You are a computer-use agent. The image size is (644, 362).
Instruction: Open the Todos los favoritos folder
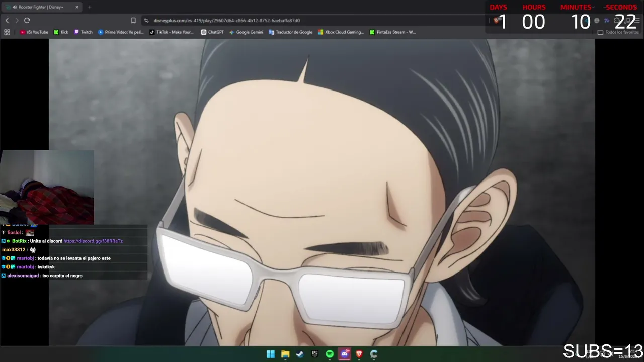(618, 32)
